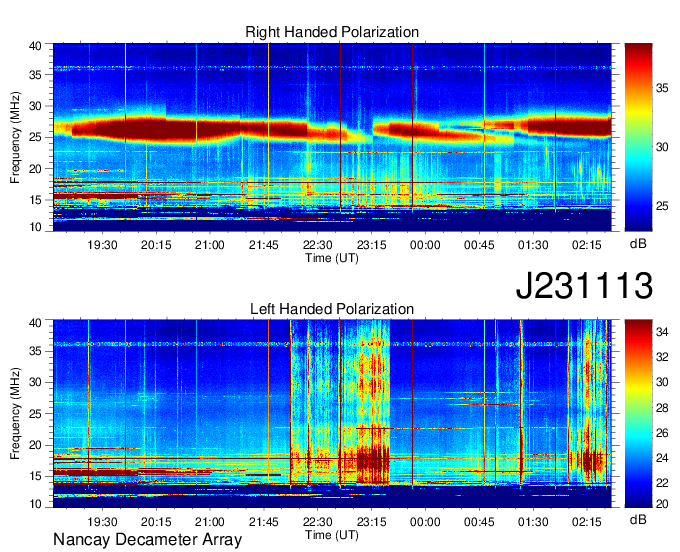Click the 10 MHz tick of upper plot

pos(35,227)
